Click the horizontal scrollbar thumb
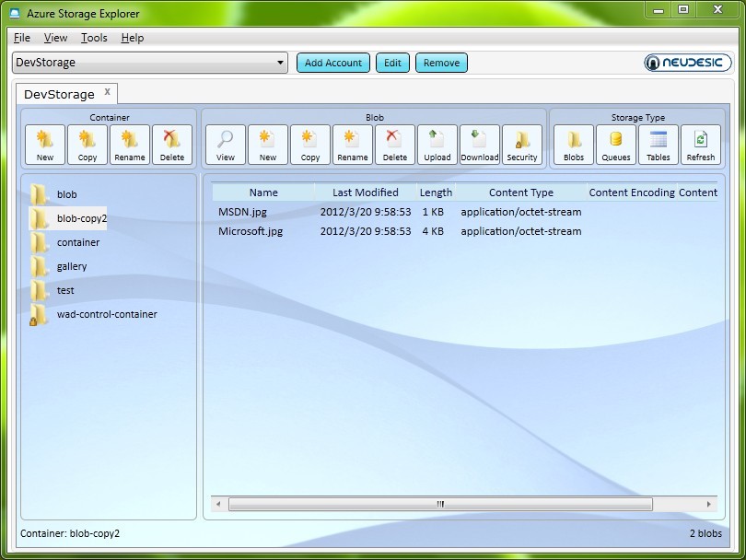Viewport: 746px width, 560px height. pos(440,504)
